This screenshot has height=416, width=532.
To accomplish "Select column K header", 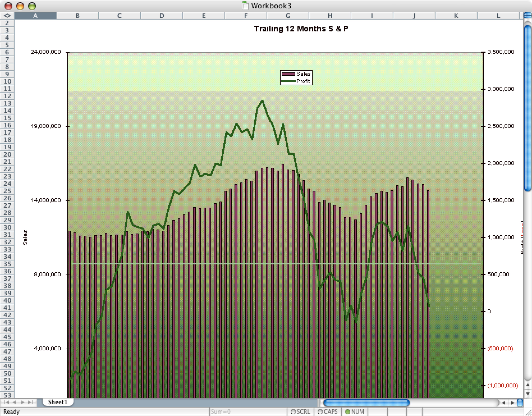I will tap(456, 16).
